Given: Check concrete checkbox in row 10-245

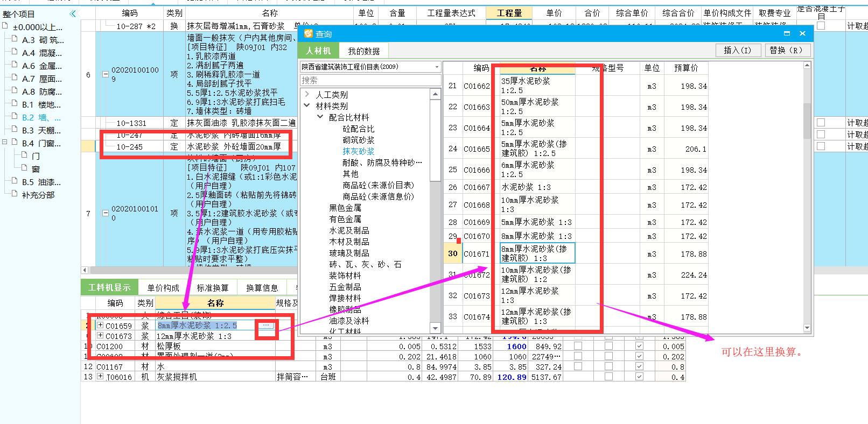Looking at the screenshot, I should [x=821, y=146].
